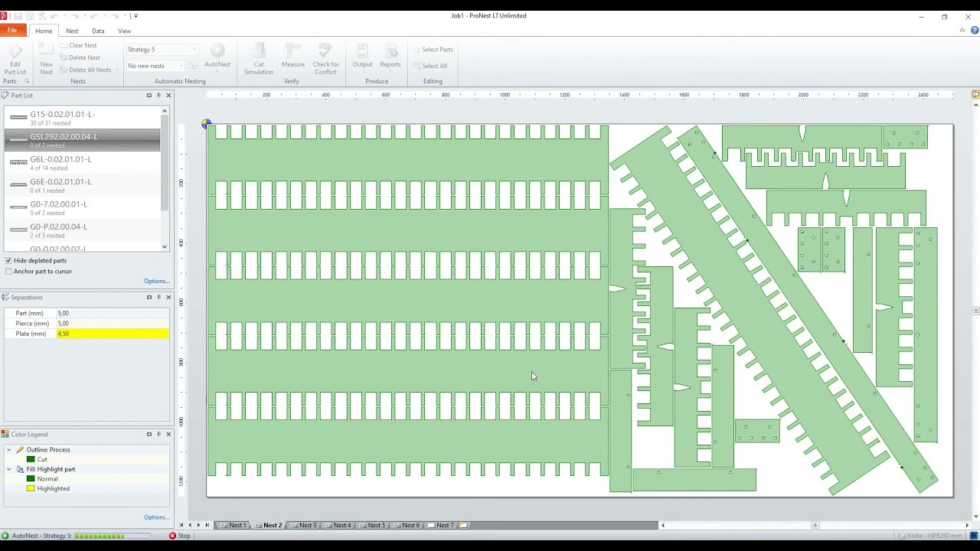The height and width of the screenshot is (551, 980).
Task: Click the previous nest tab arrow
Action: (x=190, y=525)
